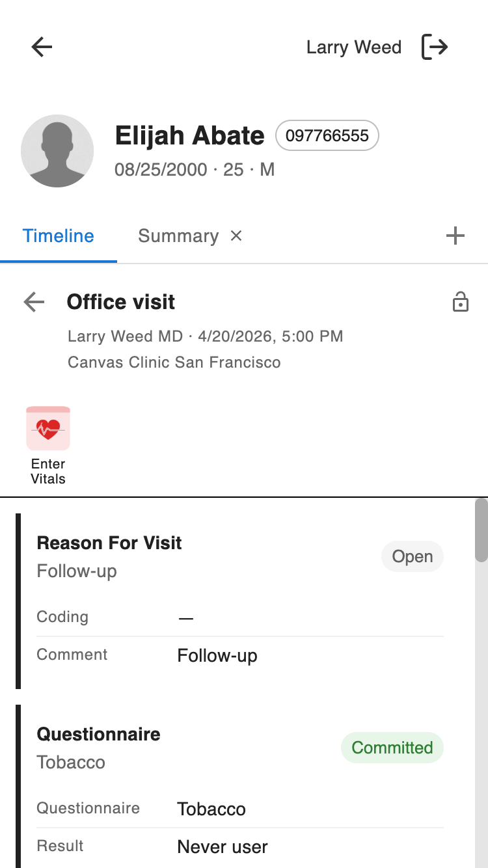This screenshot has width=488, height=868.
Task: Switch to the Timeline tab
Action: [59, 236]
